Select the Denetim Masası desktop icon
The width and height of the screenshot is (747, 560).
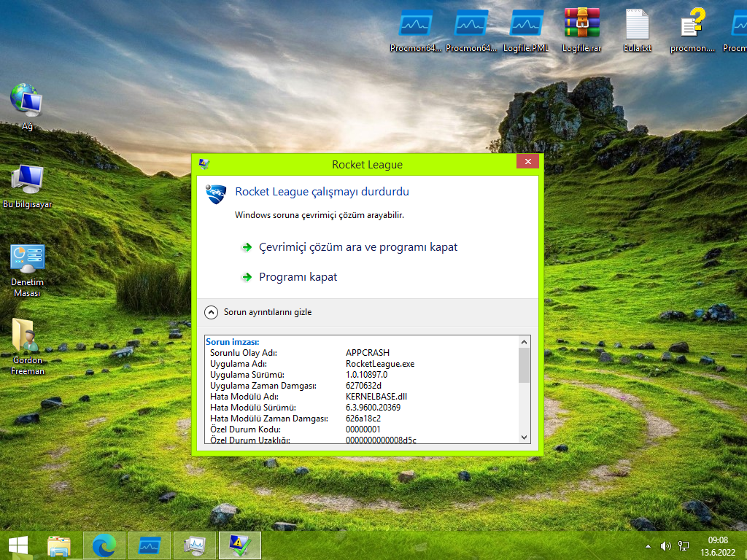click(x=27, y=270)
